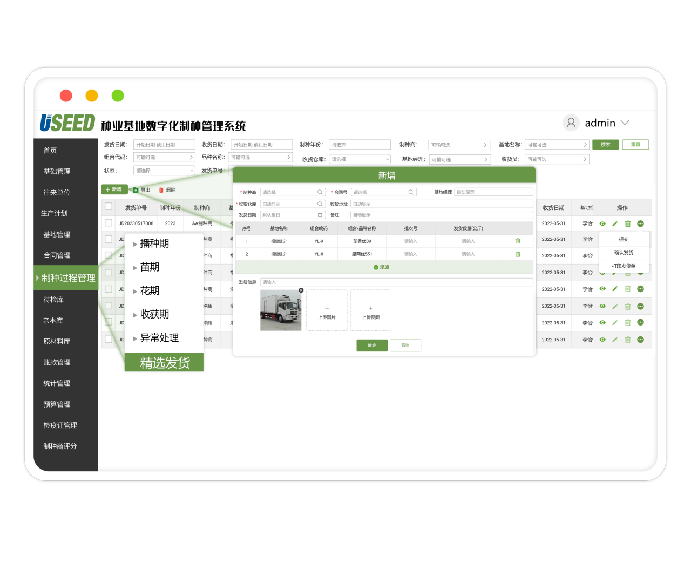Click the green 新增 add button above table
The image size is (692, 577).
point(113,188)
